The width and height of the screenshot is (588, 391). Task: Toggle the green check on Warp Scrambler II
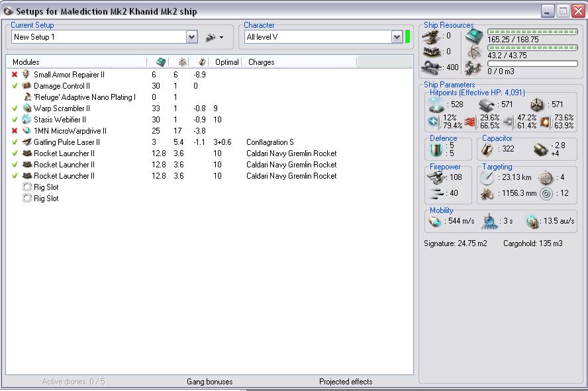tap(15, 109)
